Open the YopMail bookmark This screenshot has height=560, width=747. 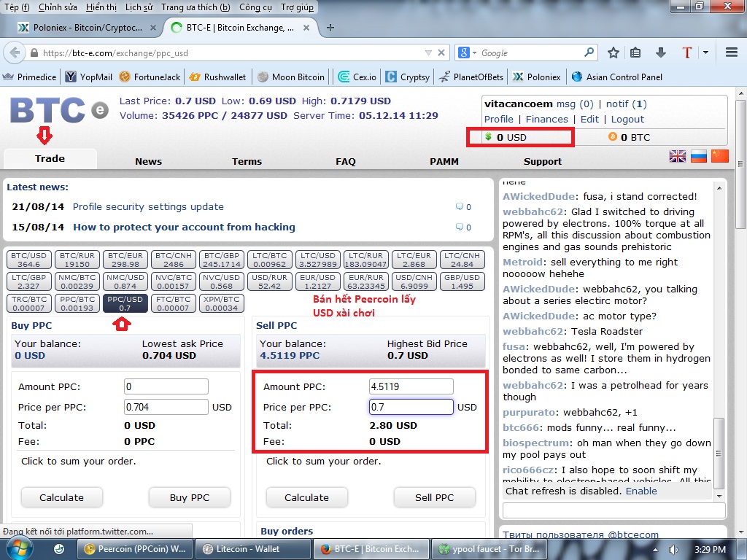pyautogui.click(x=89, y=77)
